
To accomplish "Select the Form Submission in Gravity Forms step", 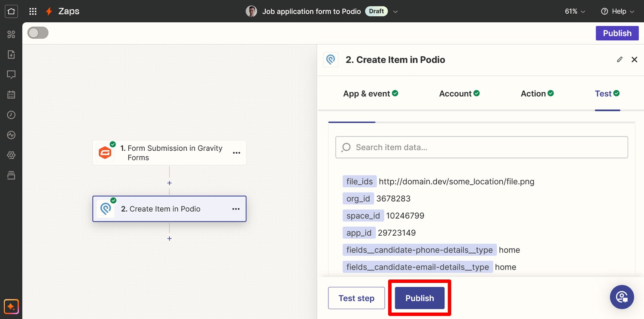I will click(170, 152).
